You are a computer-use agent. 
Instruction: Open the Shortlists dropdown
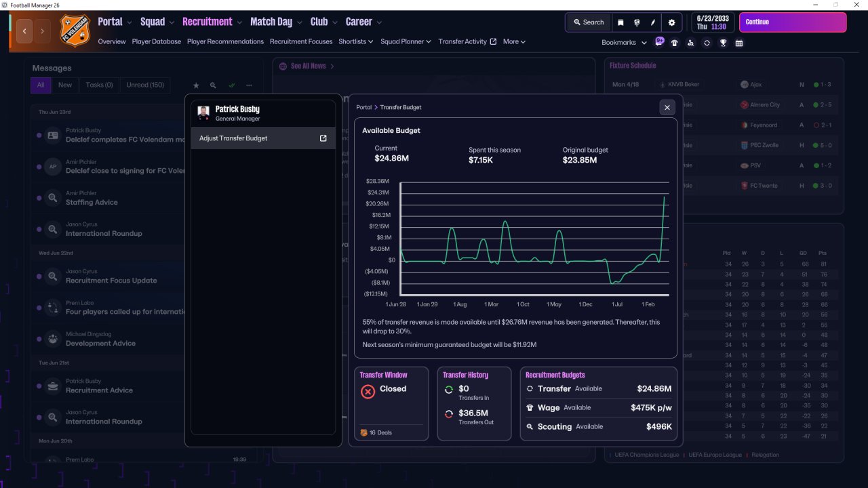tap(357, 41)
